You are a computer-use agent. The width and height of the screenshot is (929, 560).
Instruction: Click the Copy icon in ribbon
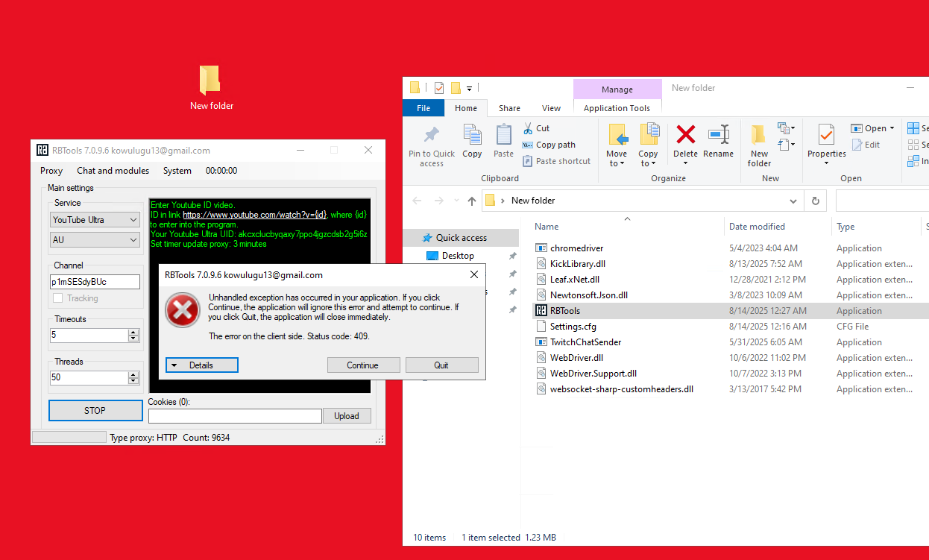point(472,136)
